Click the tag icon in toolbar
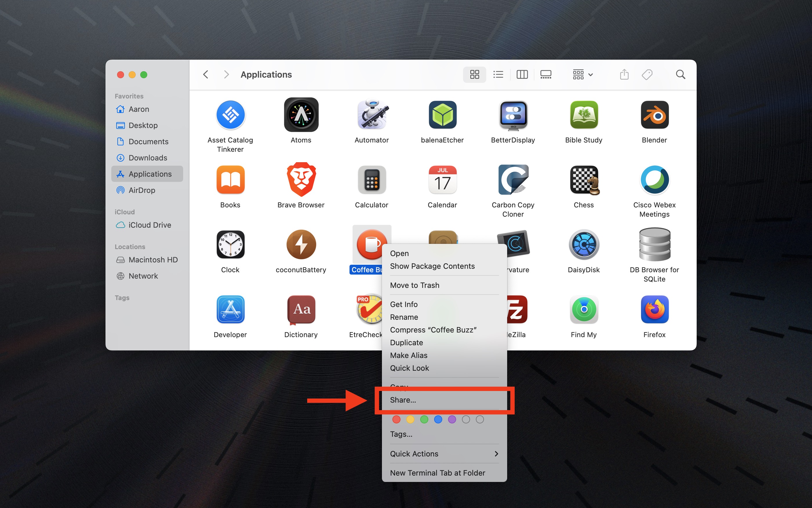 click(x=647, y=74)
